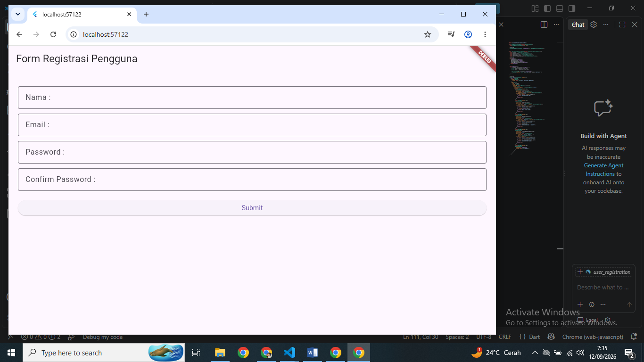Image resolution: width=644 pixels, height=362 pixels.
Task: Open File Explorer from the taskbar
Action: coord(220,353)
